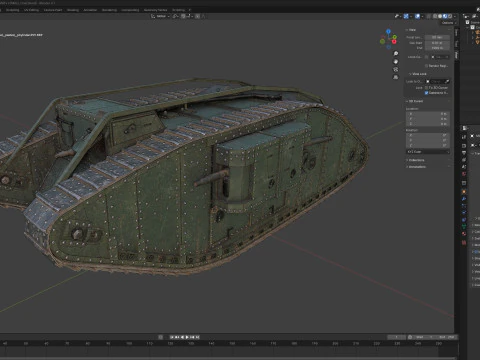The width and height of the screenshot is (480, 360).
Task: Click the Lock to Object field
Action: point(438,81)
